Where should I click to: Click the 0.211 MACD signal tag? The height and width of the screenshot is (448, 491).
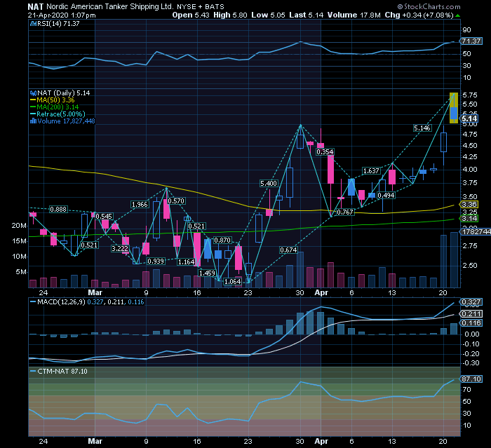pyautogui.click(x=471, y=313)
